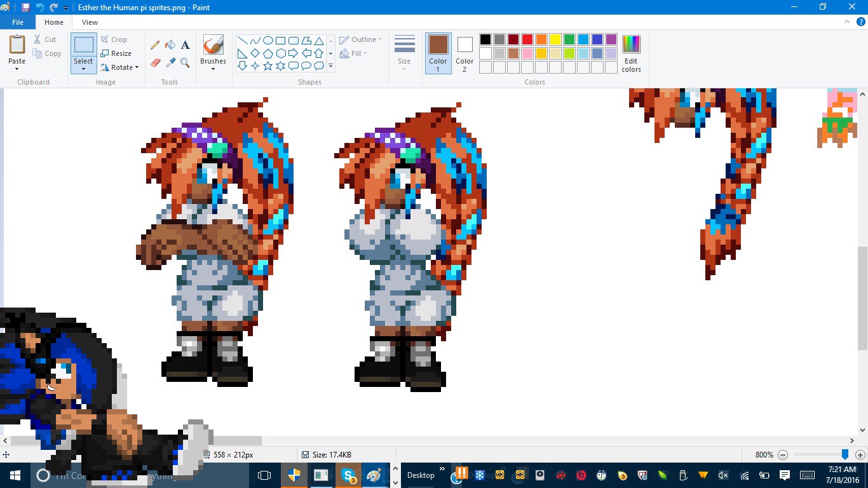Click the Copy button
The width and height of the screenshot is (868, 488).
pos(47,53)
